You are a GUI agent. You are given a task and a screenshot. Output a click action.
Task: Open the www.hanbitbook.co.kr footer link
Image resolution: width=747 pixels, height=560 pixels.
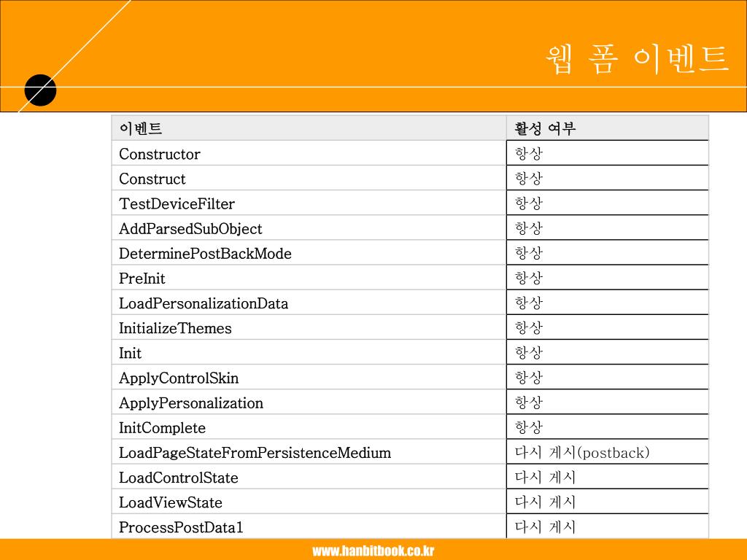tap(373, 551)
